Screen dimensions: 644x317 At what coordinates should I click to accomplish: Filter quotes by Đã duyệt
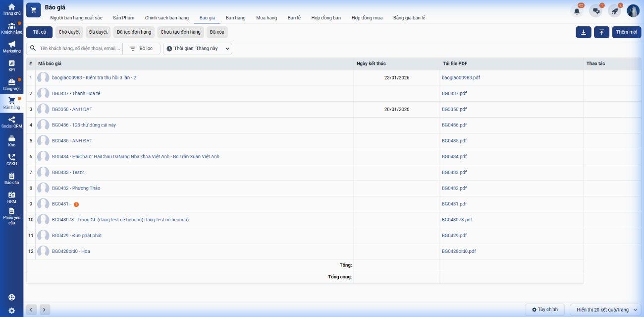coord(98,32)
